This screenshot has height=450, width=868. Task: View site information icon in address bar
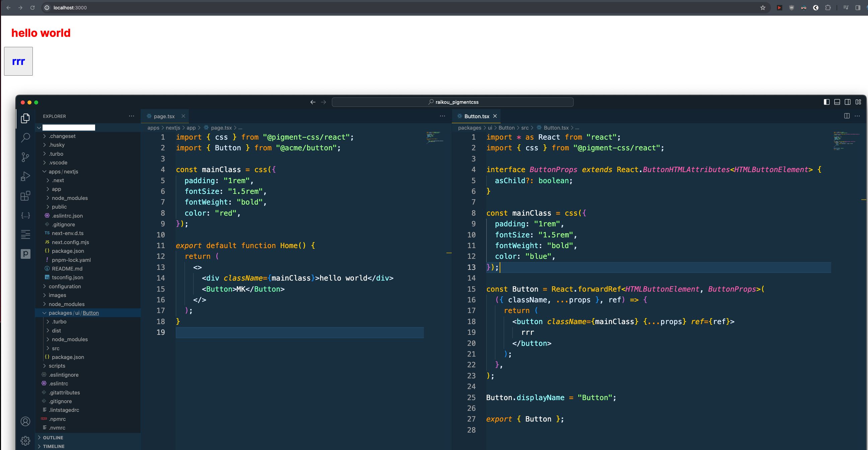tap(47, 7)
